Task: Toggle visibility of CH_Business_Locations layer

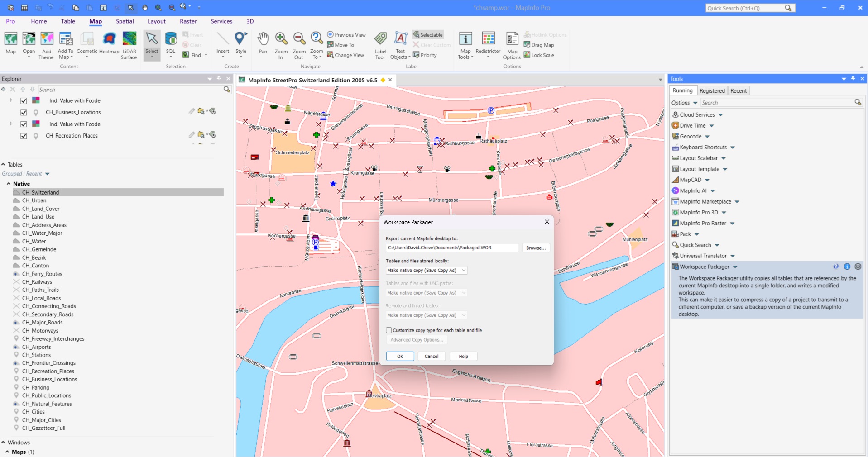Action: point(24,112)
